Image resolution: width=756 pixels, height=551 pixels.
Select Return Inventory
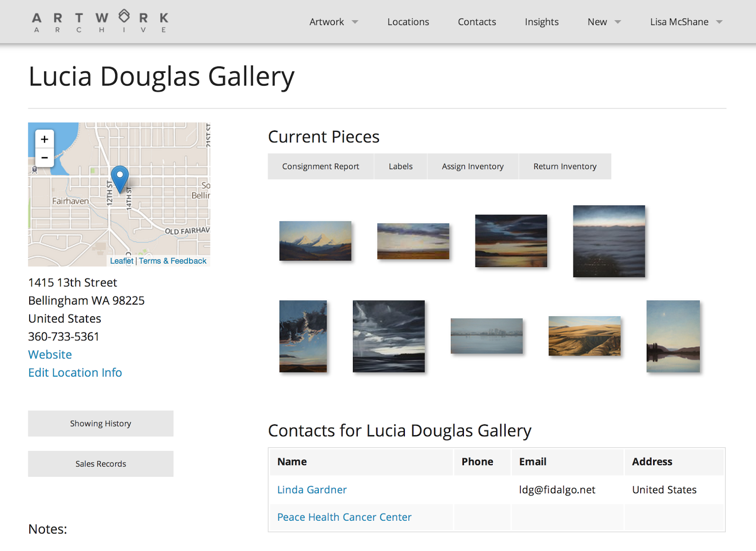[565, 166]
